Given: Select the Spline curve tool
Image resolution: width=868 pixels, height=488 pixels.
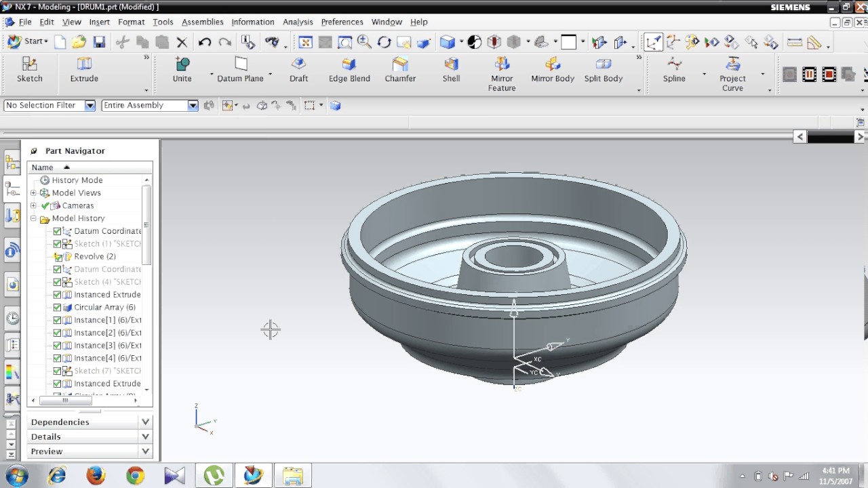Looking at the screenshot, I should tap(674, 70).
